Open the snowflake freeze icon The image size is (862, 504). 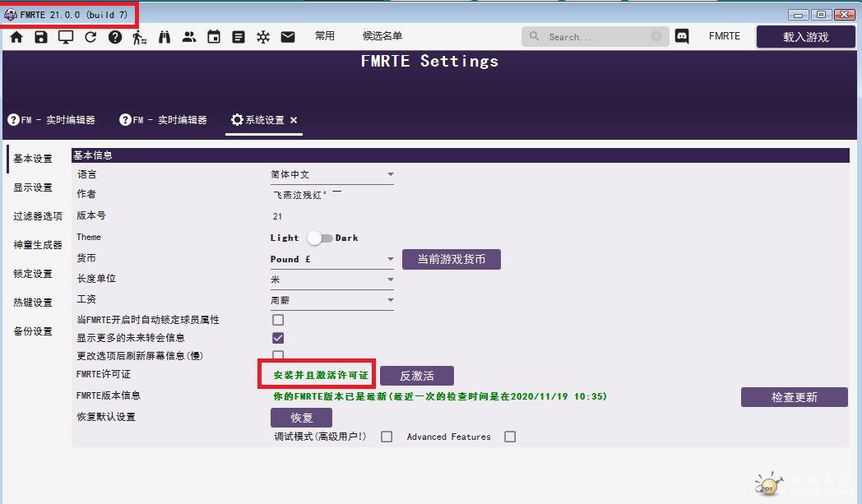pyautogui.click(x=263, y=37)
